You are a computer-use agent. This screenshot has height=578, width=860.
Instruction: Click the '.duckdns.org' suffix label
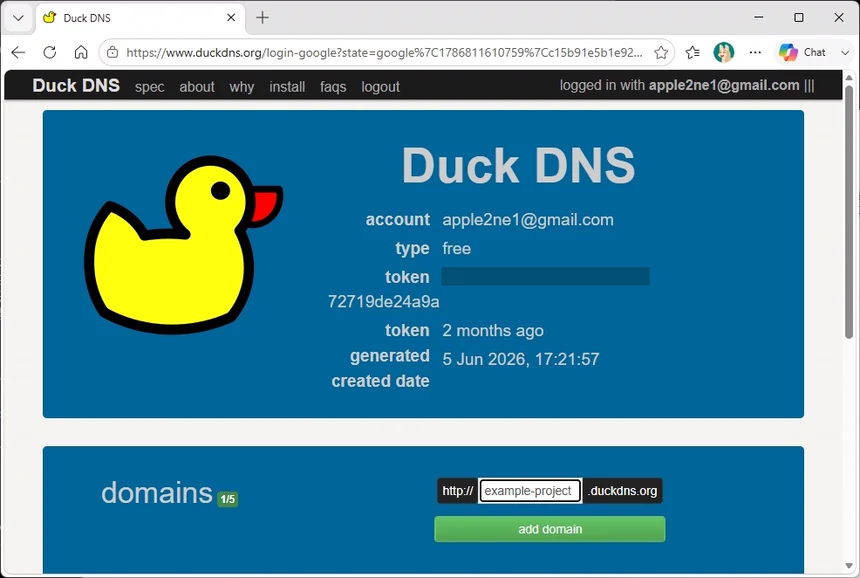[623, 491]
